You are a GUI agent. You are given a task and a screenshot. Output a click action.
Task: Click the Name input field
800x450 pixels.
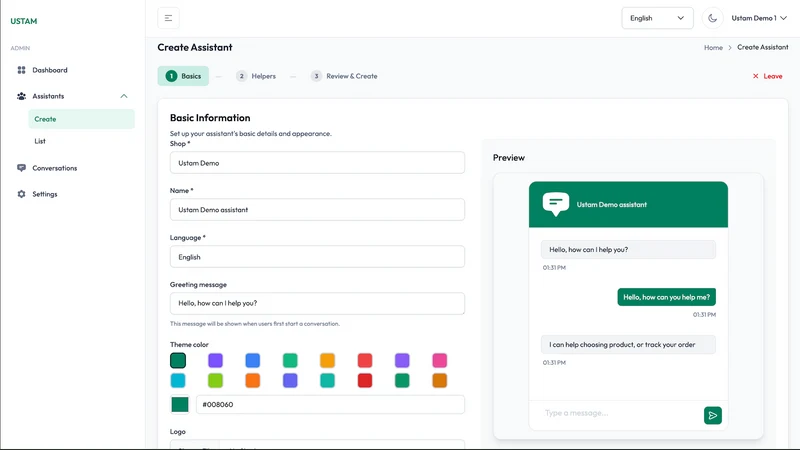pos(317,210)
